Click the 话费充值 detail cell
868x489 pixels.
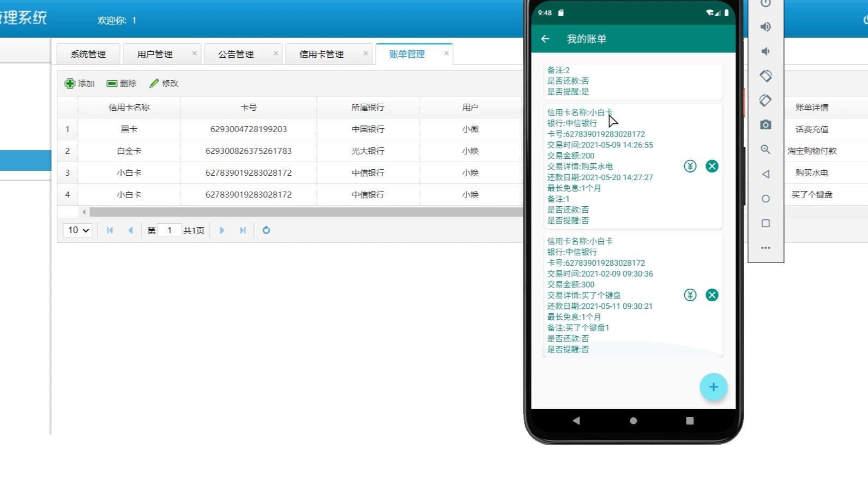tap(812, 129)
